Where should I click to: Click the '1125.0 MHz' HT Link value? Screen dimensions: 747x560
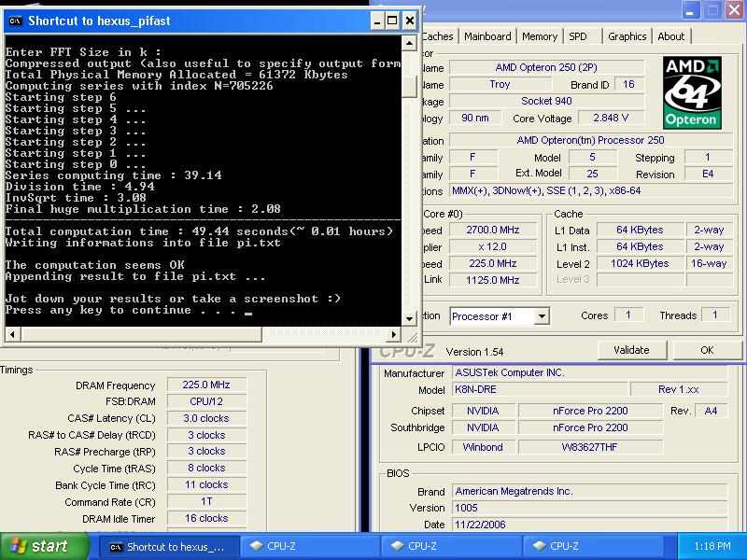click(493, 281)
